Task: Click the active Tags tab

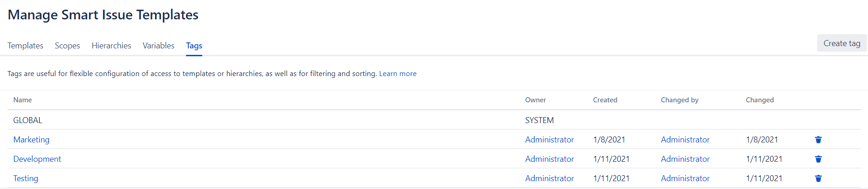Action: coord(194,46)
